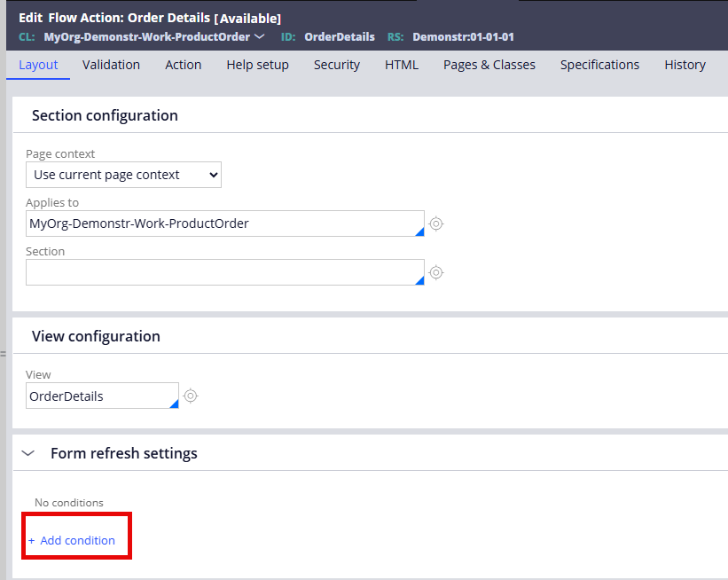Click the blue expand triangle in View field

[174, 404]
